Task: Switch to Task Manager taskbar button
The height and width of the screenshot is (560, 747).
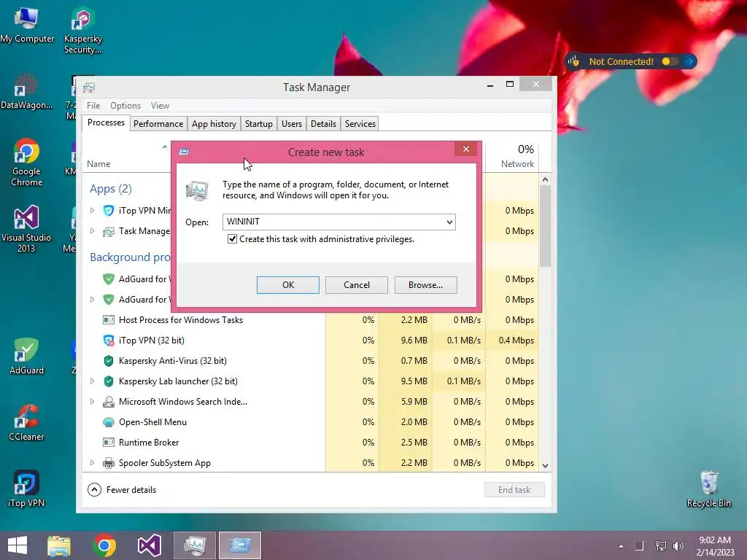Action: point(194,545)
